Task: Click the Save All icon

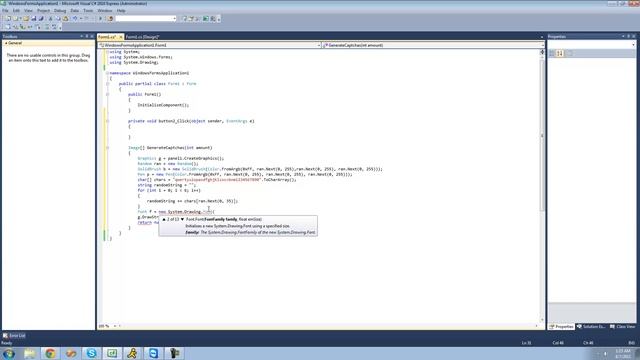Action: click(x=41, y=19)
